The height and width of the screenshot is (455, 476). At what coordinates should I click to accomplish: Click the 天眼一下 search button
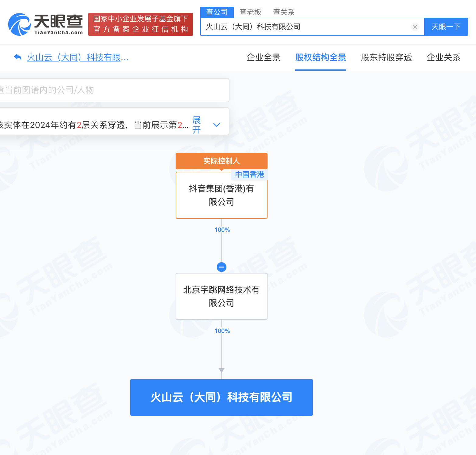coord(446,27)
